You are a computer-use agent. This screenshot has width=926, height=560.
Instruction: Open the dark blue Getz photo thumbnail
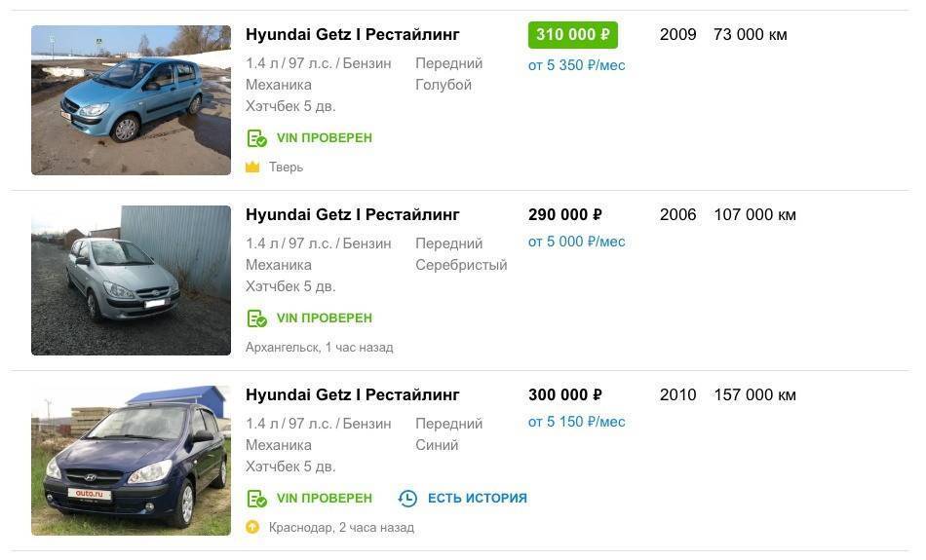click(131, 461)
